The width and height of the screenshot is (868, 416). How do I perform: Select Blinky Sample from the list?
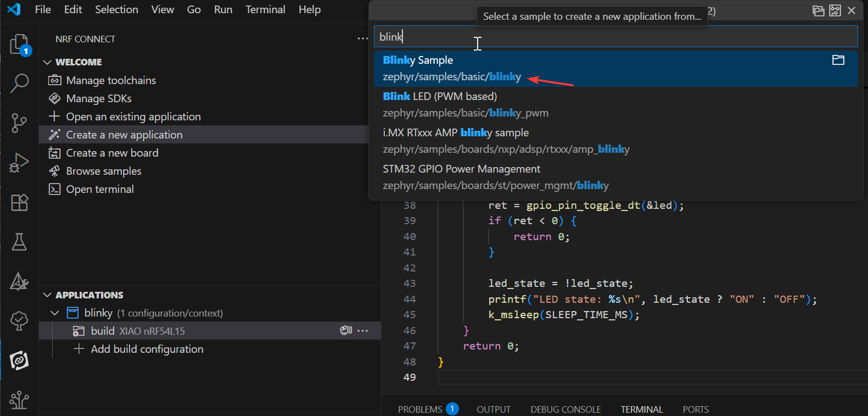tap(615, 68)
